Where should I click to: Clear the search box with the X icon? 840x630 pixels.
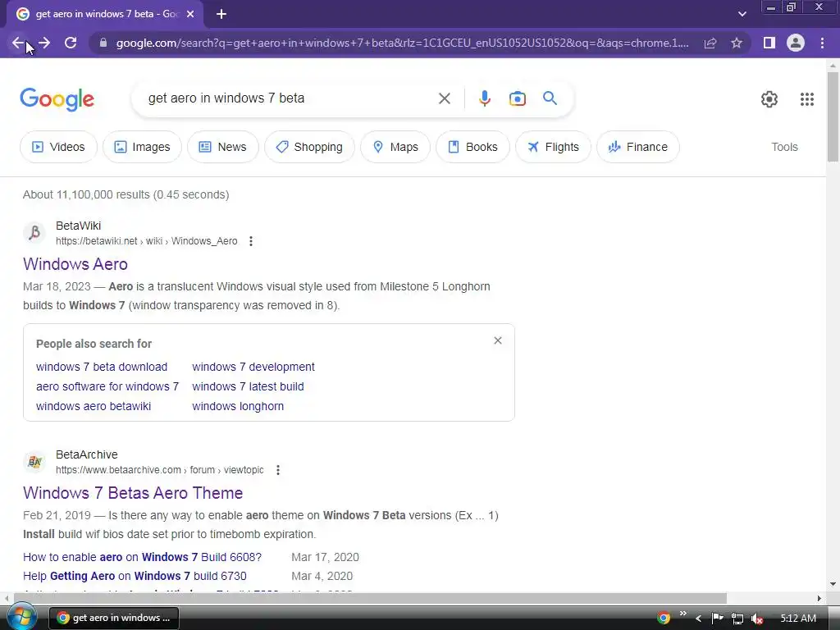pos(444,98)
